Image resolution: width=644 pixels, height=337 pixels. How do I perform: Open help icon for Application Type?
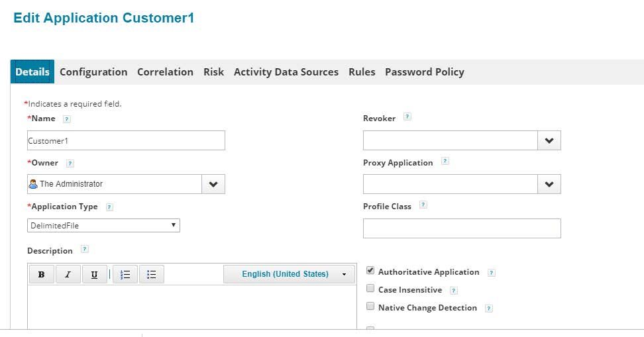(109, 207)
